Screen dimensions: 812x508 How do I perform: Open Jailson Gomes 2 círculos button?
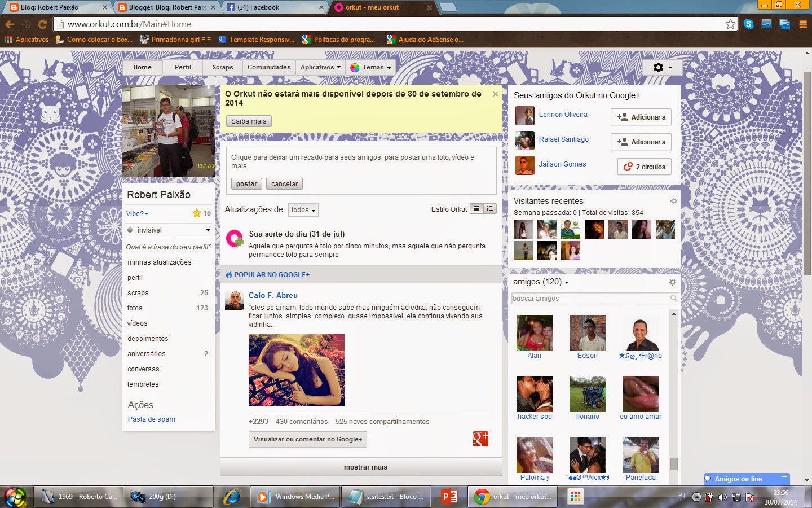tap(645, 167)
